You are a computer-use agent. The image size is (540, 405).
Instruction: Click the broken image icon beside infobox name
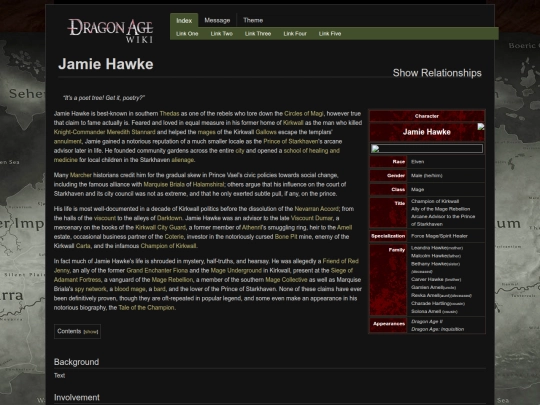481,127
